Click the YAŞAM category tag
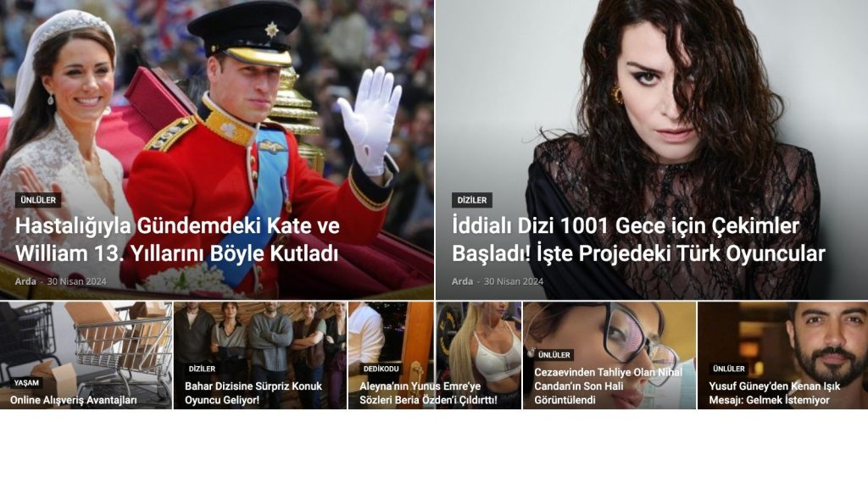The image size is (868, 488). click(26, 383)
